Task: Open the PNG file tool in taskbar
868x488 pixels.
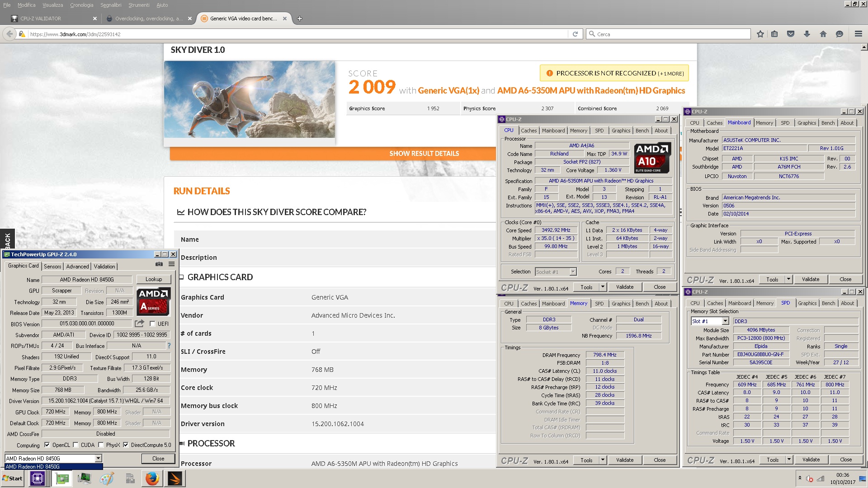Action: 130,479
